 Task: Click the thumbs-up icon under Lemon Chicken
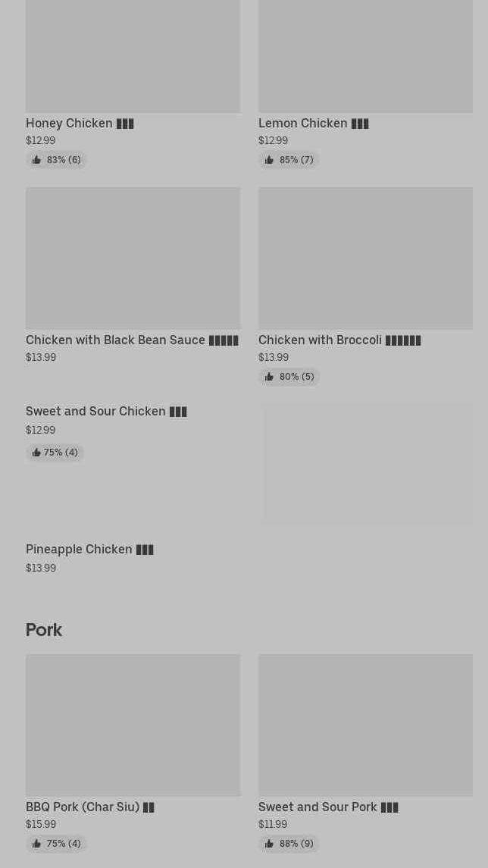click(269, 160)
